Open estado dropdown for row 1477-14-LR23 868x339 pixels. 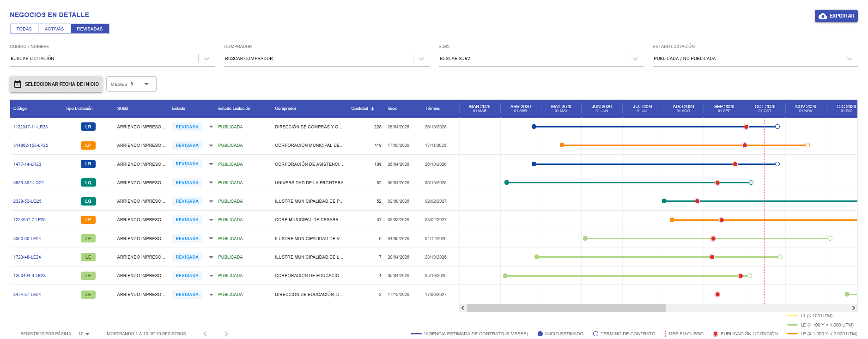pos(211,164)
